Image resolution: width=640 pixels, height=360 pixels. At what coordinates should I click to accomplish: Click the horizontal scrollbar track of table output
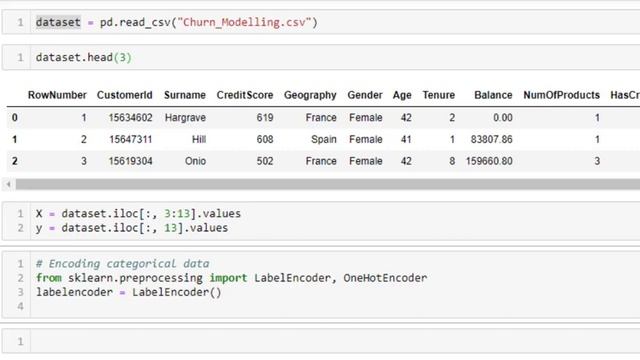click(328, 184)
